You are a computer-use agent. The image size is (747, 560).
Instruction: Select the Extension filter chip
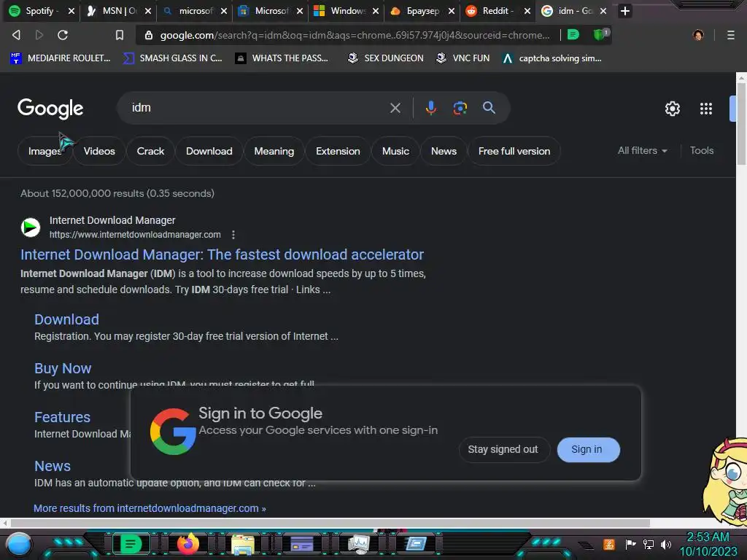(x=338, y=152)
